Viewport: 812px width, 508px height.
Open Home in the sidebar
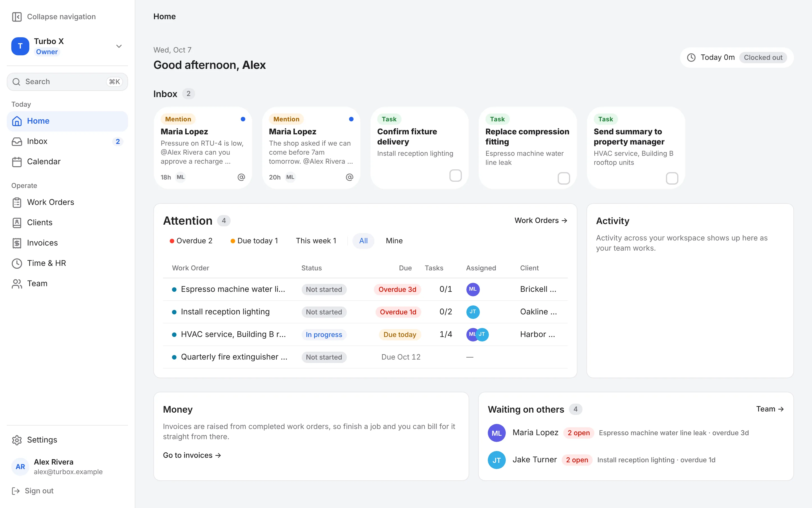pyautogui.click(x=67, y=121)
